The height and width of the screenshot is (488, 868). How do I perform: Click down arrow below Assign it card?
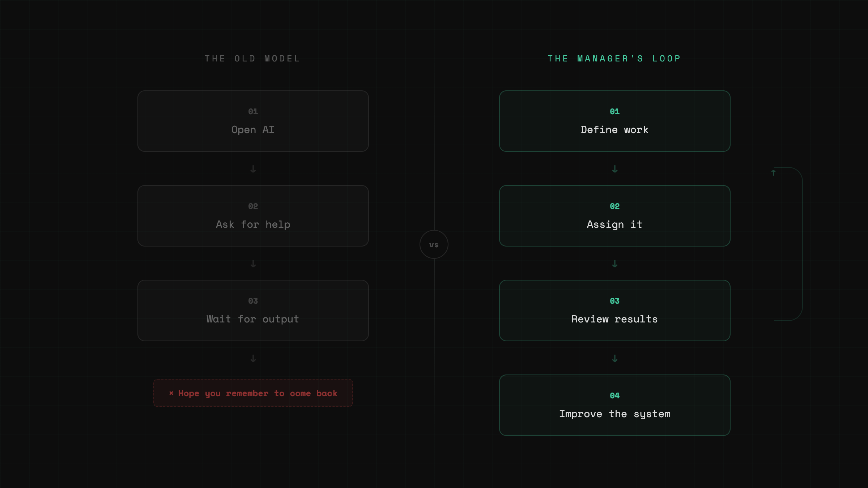(614, 264)
